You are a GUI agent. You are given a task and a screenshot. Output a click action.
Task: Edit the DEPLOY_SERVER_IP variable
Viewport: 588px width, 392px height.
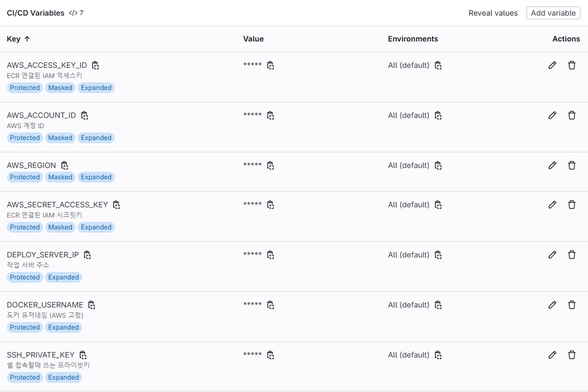pyautogui.click(x=552, y=255)
